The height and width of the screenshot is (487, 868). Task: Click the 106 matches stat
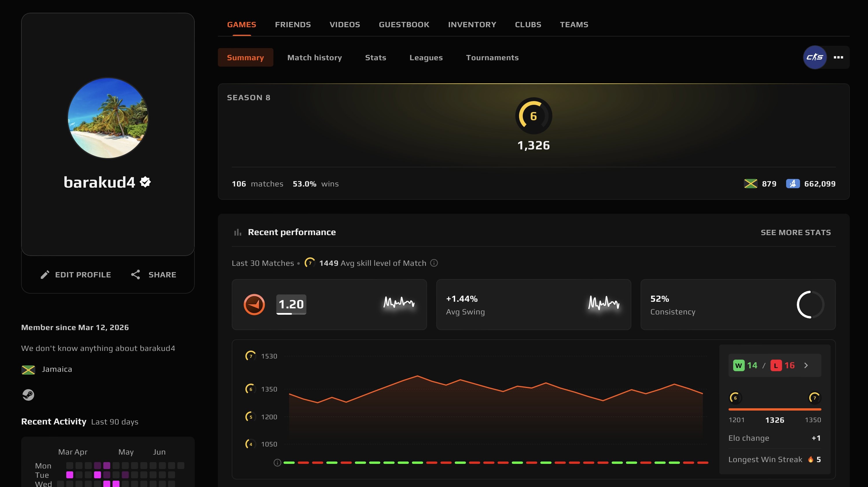(258, 184)
